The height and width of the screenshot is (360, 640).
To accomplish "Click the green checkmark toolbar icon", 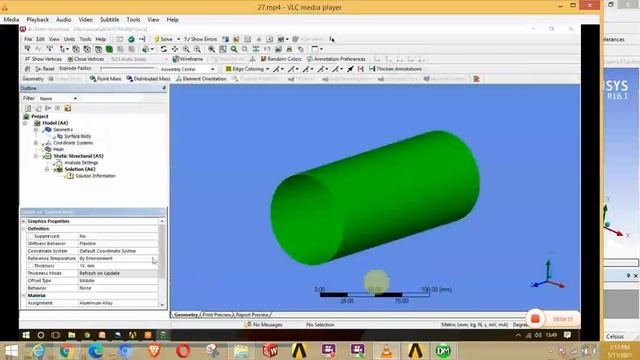I will [131, 39].
